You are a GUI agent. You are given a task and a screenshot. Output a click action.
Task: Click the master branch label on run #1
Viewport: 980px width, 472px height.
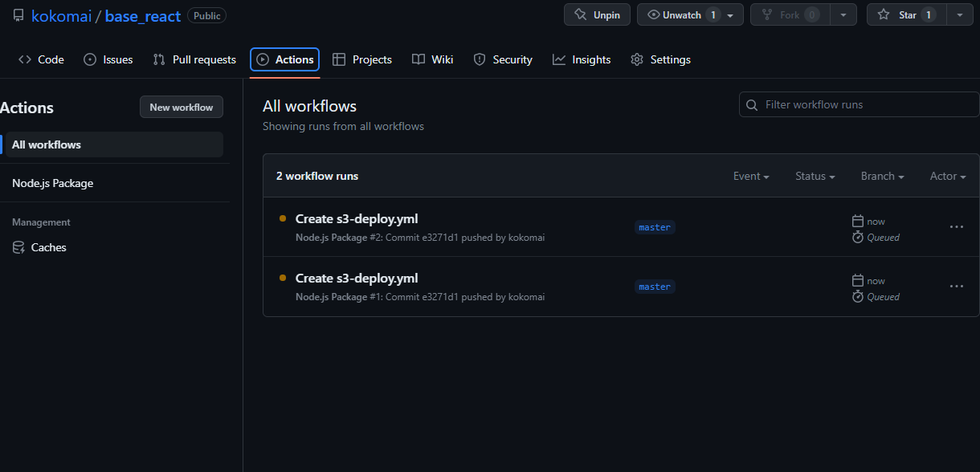(655, 287)
